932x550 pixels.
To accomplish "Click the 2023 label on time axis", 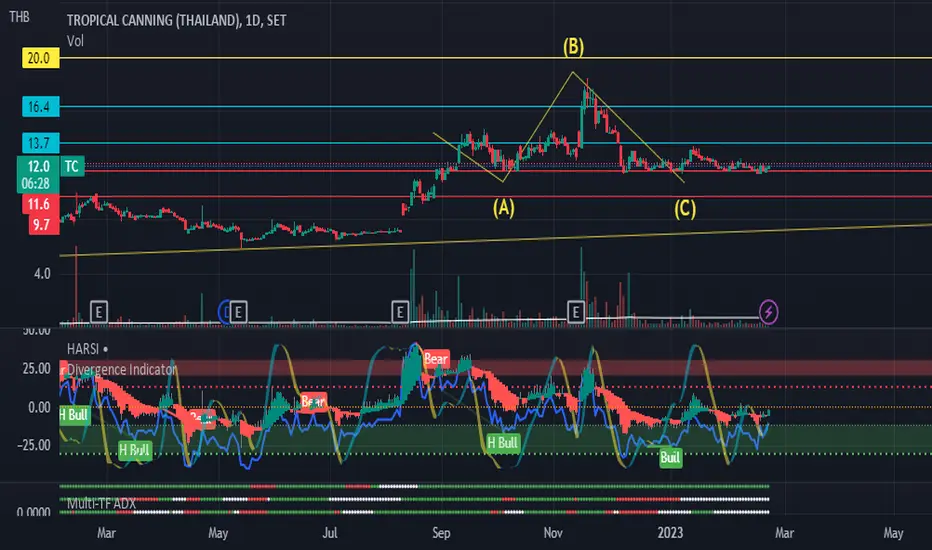I will pyautogui.click(x=670, y=533).
